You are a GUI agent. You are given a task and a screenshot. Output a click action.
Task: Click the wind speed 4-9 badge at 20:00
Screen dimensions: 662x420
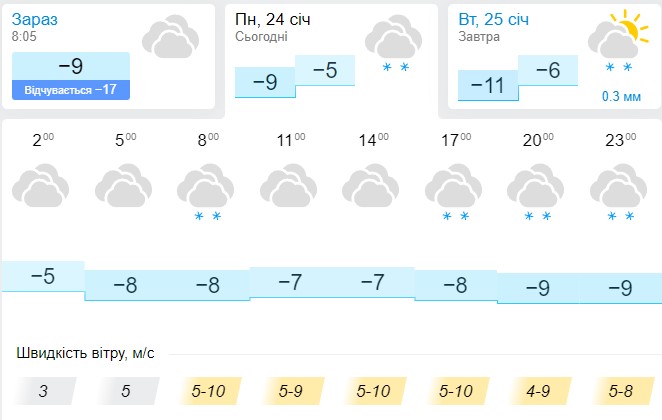pos(539,391)
